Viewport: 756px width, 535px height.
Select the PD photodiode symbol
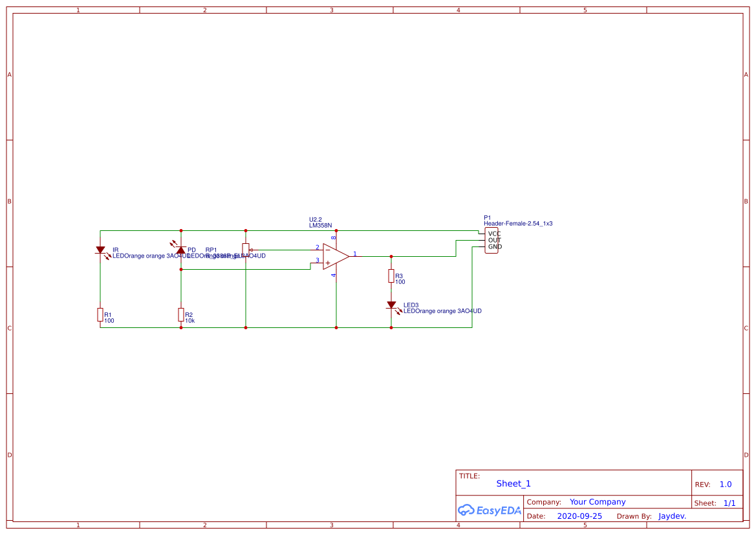[x=180, y=249]
